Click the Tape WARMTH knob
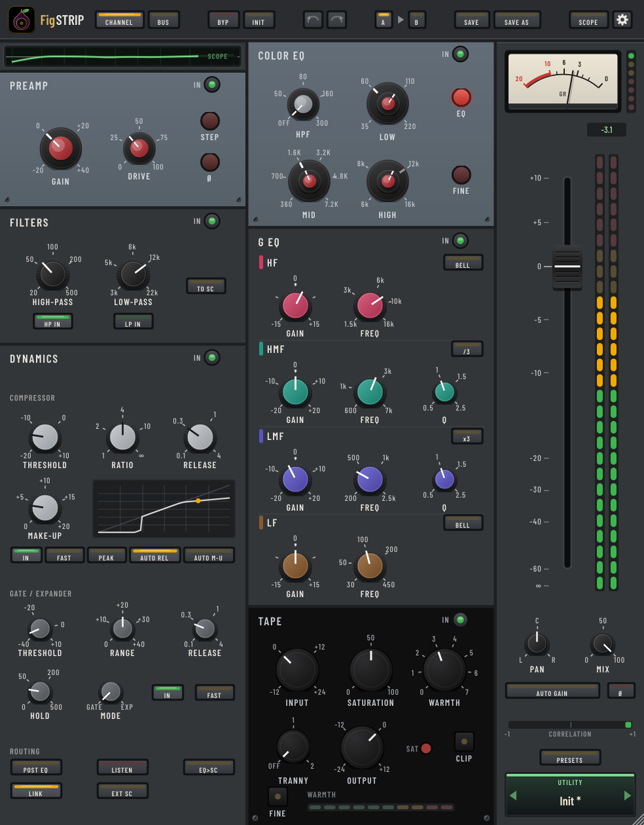The image size is (644, 825). click(x=444, y=670)
